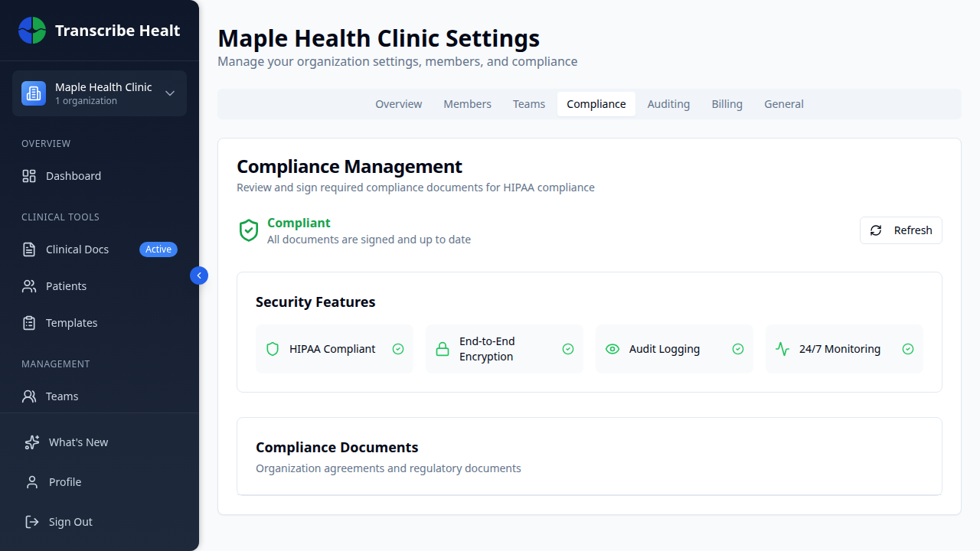
Task: Open the Profile page
Action: [x=66, y=481]
